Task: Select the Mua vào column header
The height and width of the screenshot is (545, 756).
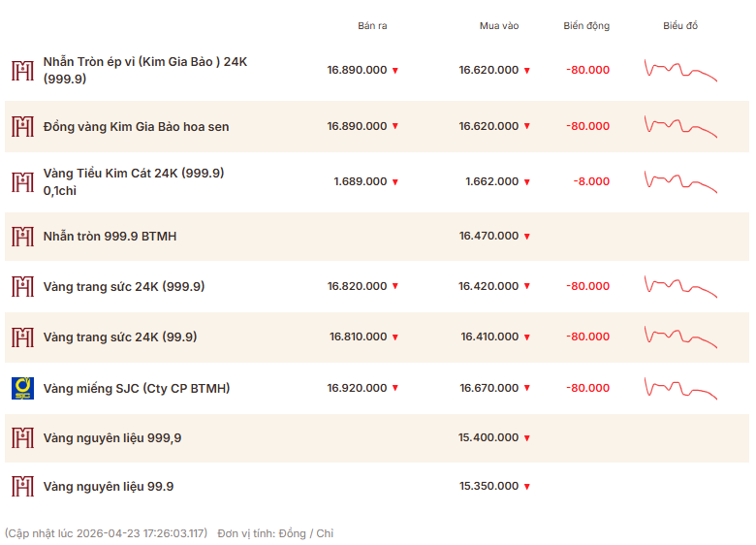Action: 499,26
